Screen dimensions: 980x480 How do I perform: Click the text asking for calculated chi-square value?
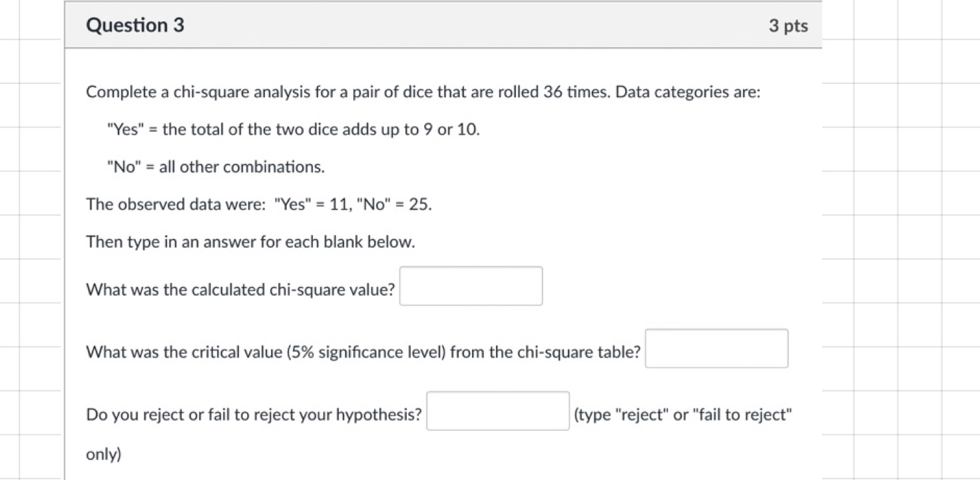tap(240, 290)
